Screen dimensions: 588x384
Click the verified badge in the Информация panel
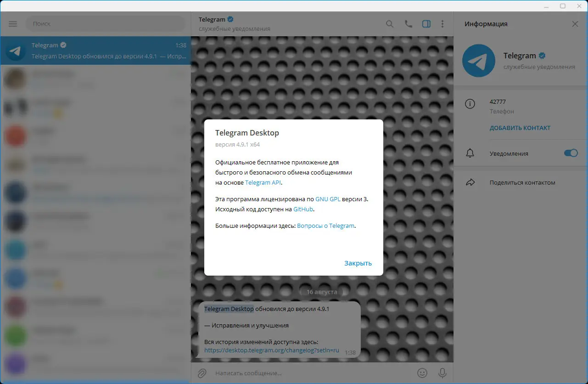tap(542, 56)
